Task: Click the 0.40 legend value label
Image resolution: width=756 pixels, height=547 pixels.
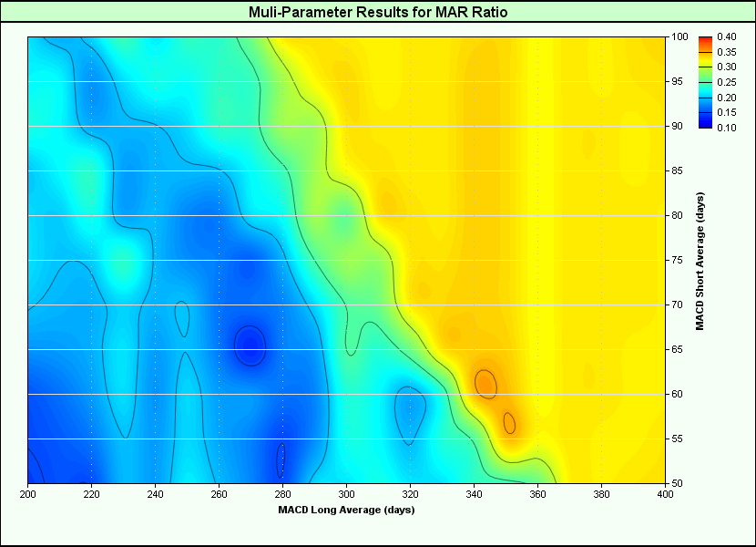Action: click(x=726, y=36)
